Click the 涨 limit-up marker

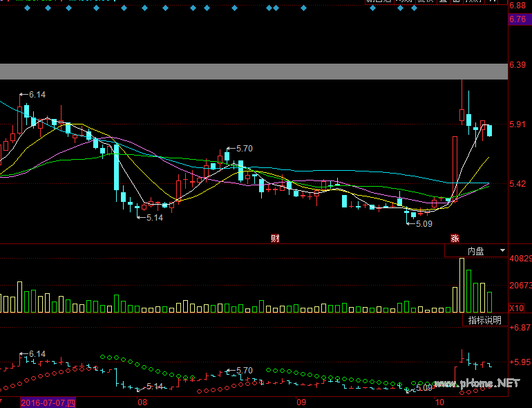455,238
